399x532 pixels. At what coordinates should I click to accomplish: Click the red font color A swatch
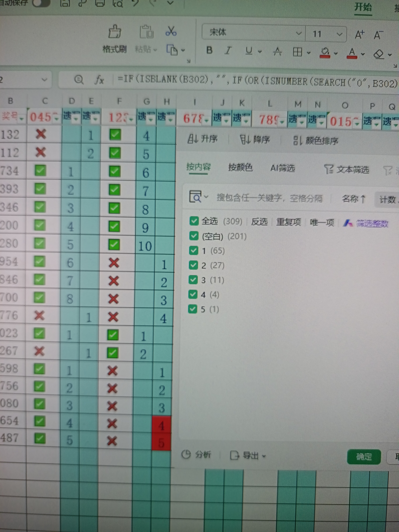coord(352,53)
